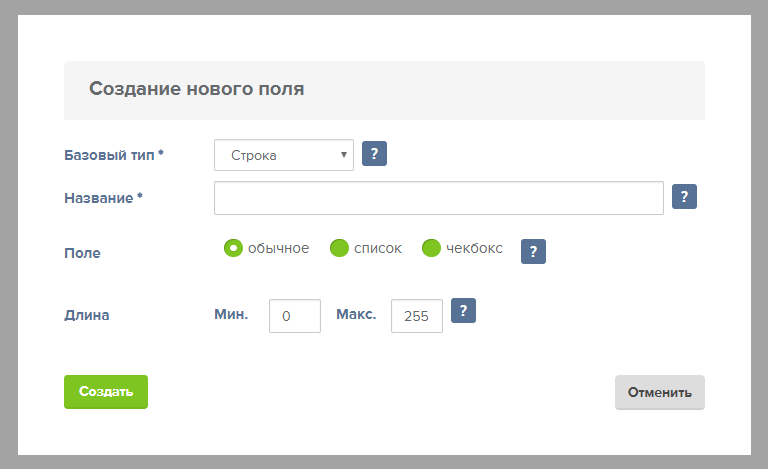This screenshot has width=768, height=469.
Task: Click the Название label
Action: pyautogui.click(x=103, y=198)
